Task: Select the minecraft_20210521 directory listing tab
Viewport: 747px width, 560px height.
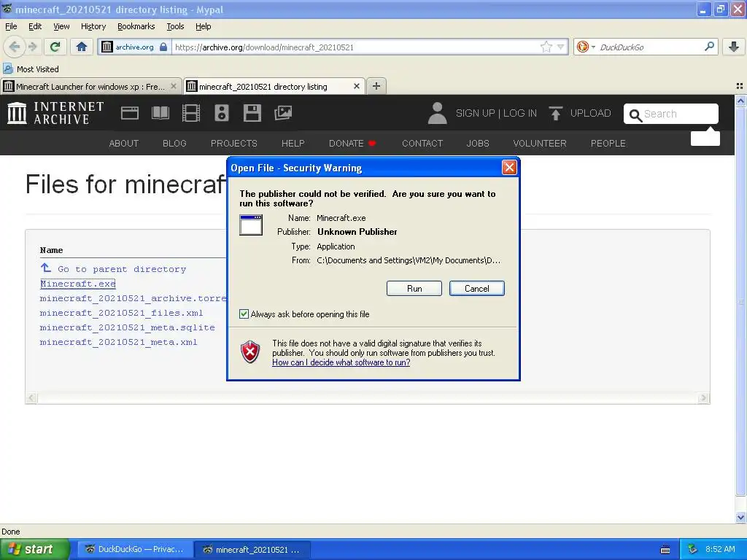Action: pos(274,86)
